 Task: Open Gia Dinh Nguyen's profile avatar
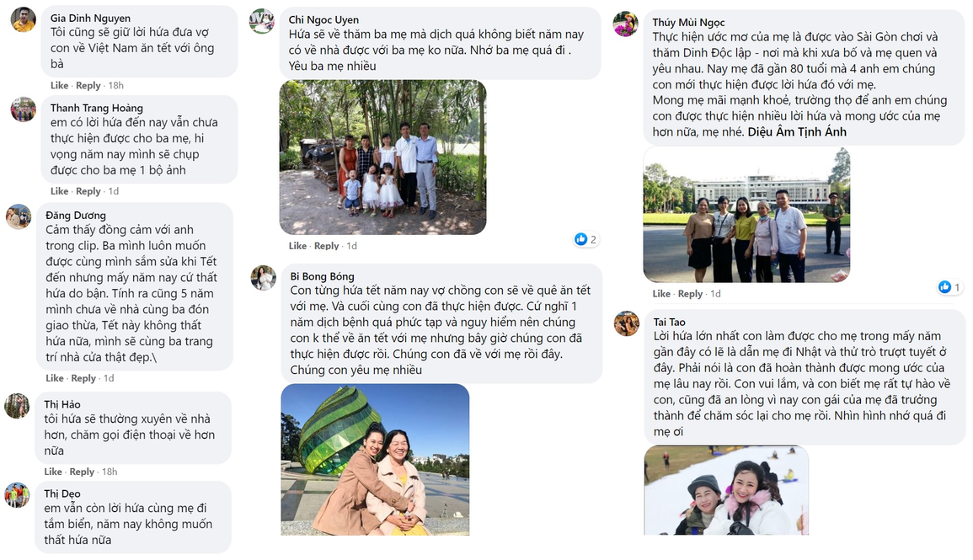tap(23, 19)
